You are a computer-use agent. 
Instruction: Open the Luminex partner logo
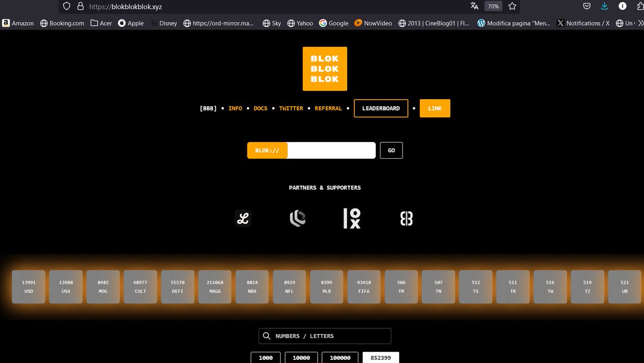[x=243, y=218]
